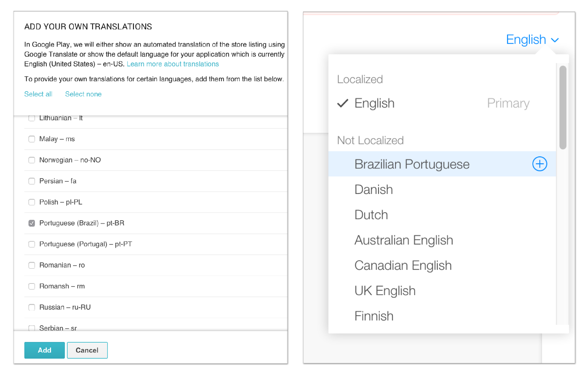Choose UK English from the list
The image size is (588, 383).
[442, 291]
